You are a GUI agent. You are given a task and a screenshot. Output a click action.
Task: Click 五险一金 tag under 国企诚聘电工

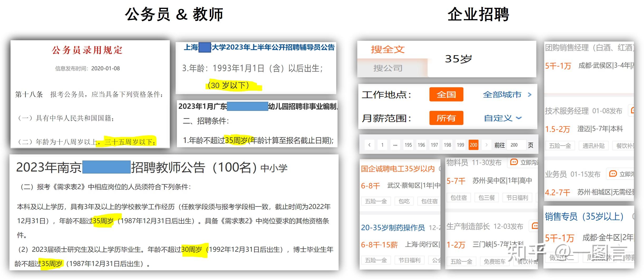pyautogui.click(x=376, y=201)
